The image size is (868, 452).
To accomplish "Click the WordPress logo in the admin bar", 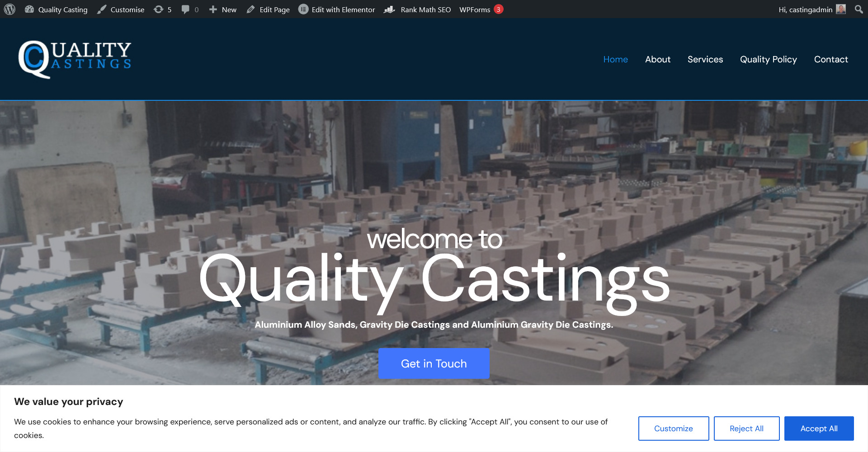I will [9, 9].
